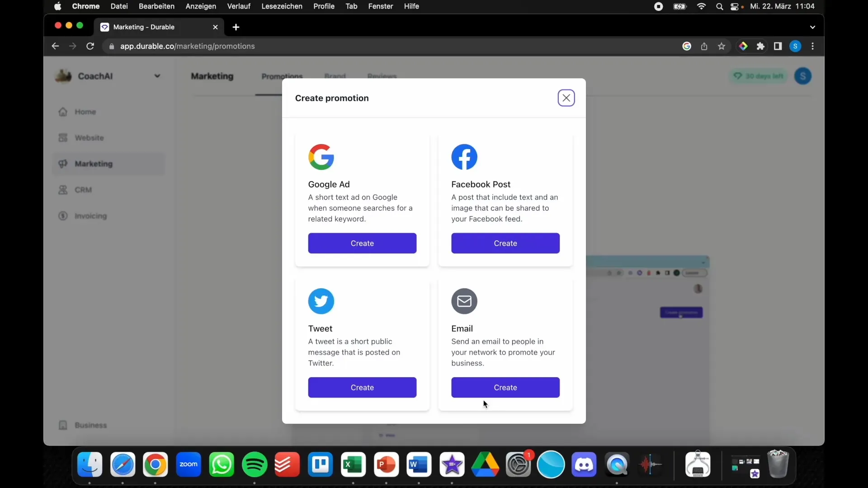The height and width of the screenshot is (488, 868).
Task: Open the Apple menu
Action: (x=57, y=6)
